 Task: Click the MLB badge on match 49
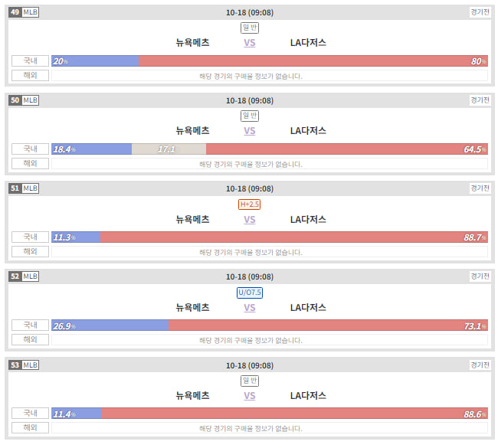[x=31, y=12]
